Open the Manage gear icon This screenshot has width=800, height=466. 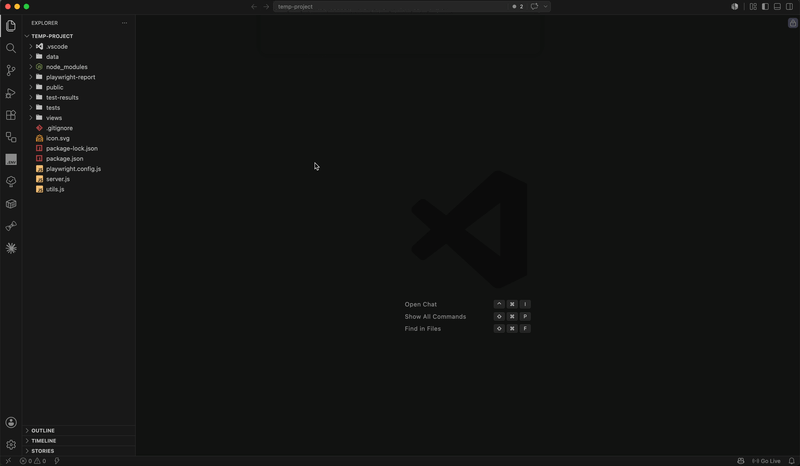click(11, 445)
